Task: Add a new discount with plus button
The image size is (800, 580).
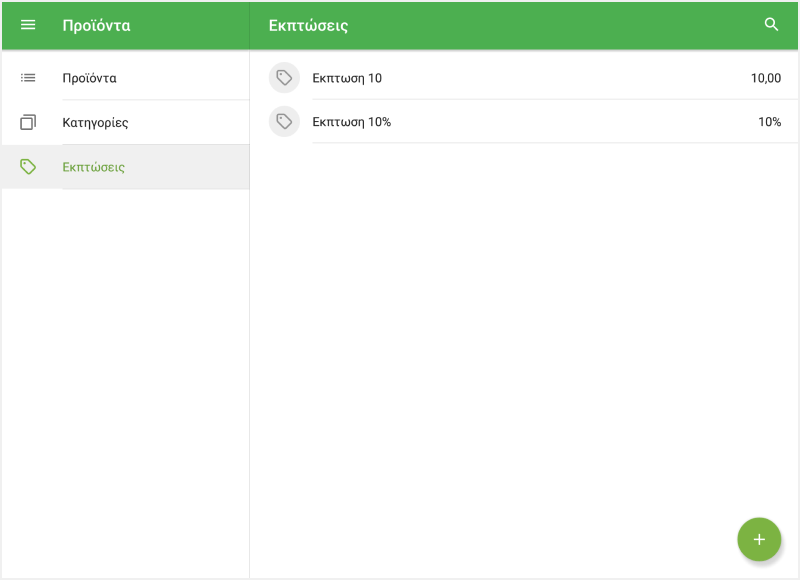Action: [758, 539]
